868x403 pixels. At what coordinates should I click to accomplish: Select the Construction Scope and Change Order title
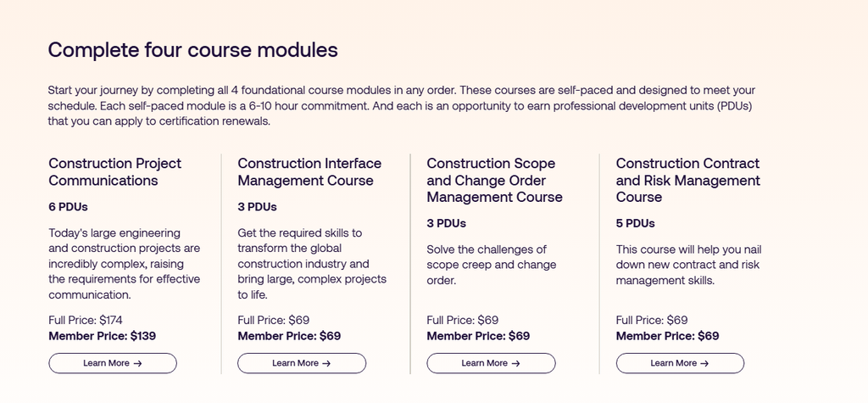point(494,180)
